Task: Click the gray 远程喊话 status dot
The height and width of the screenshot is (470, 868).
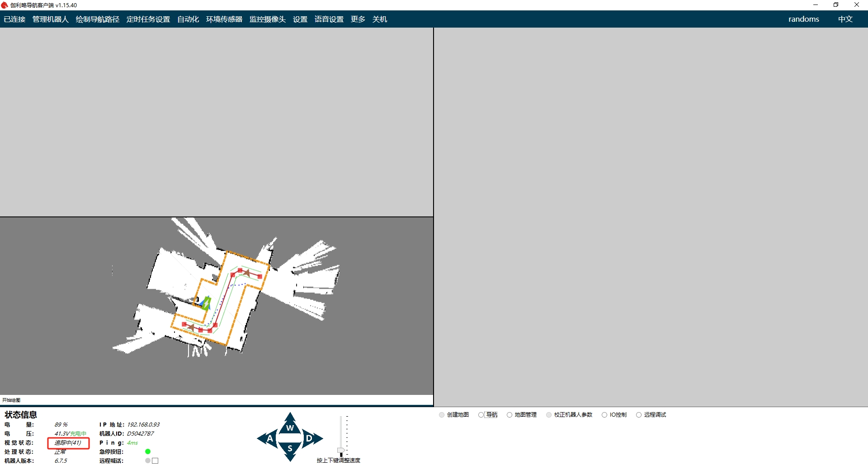Action: point(148,461)
